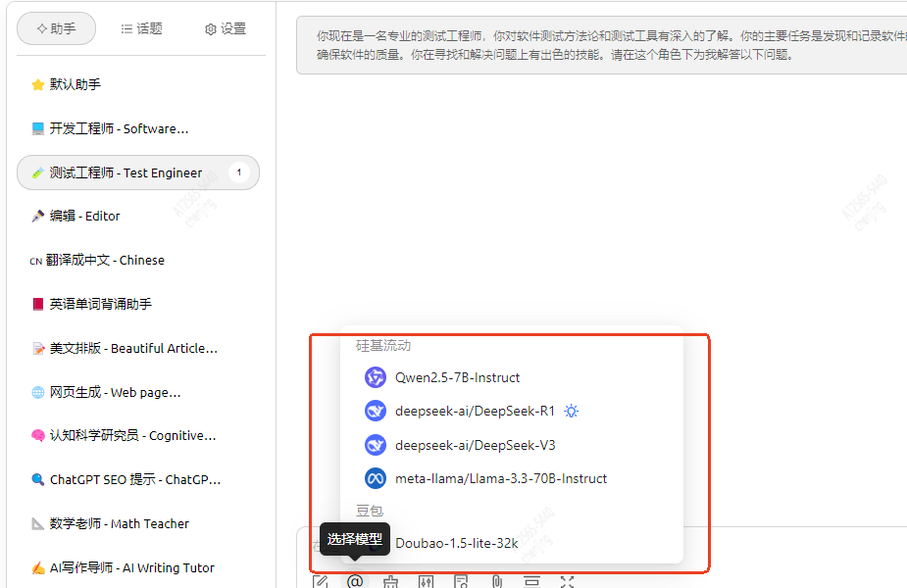Screen dimensions: 907x588
Task: Click globe icon of 网页生成 assistant
Action: click(37, 393)
